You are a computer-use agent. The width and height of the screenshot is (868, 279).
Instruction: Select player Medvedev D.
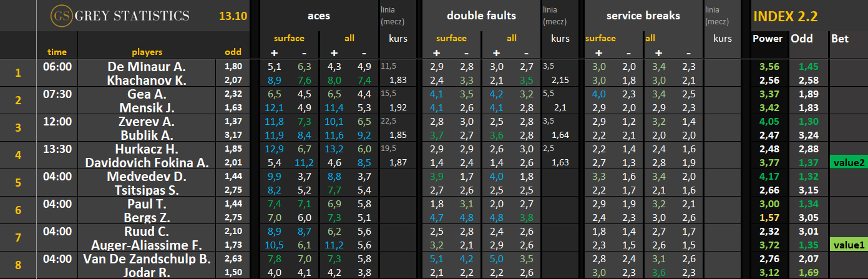tap(147, 176)
